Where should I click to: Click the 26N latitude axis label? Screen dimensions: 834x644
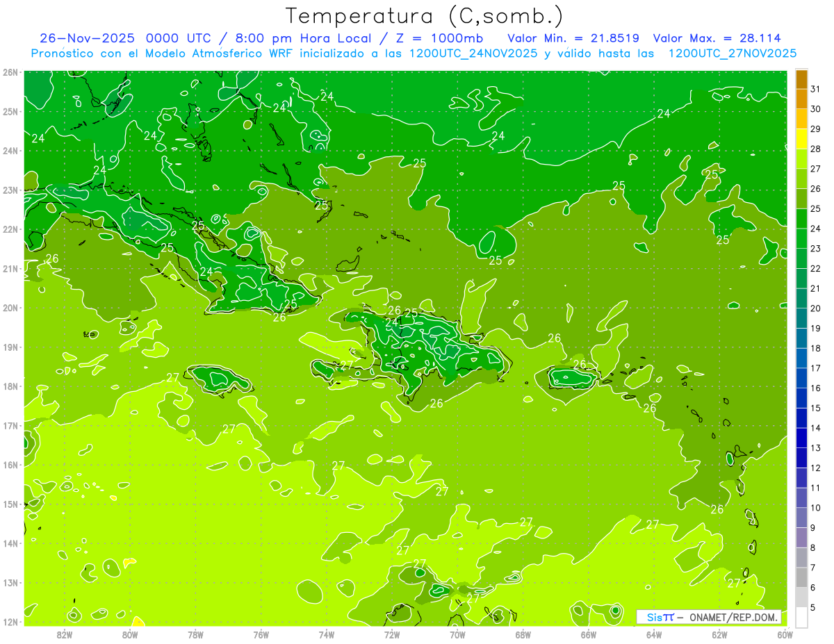(x=10, y=72)
